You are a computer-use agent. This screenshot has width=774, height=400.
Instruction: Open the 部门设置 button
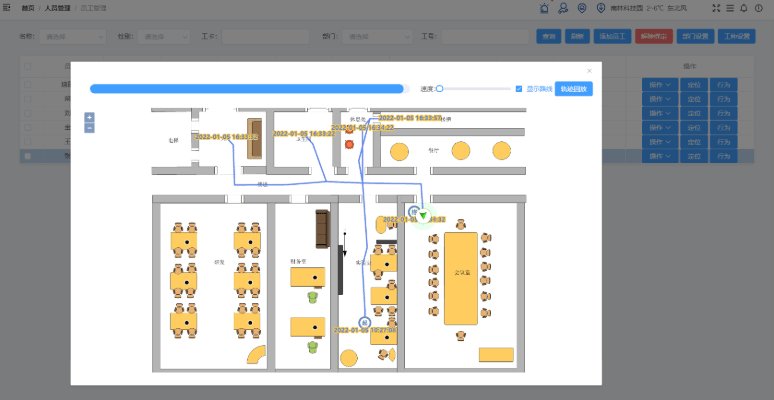coord(695,36)
